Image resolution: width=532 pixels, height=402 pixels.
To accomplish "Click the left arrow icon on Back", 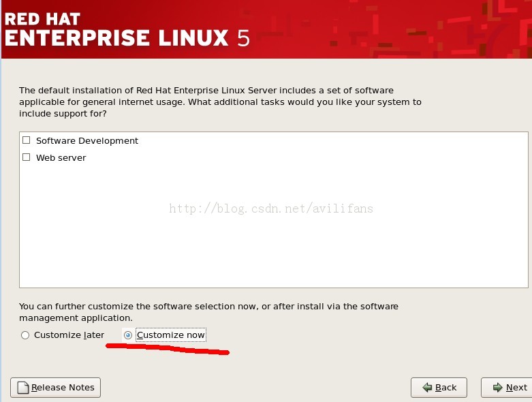I will click(x=428, y=388).
